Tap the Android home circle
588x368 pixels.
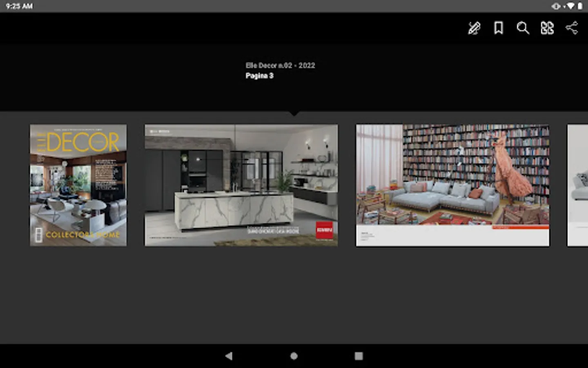point(294,356)
